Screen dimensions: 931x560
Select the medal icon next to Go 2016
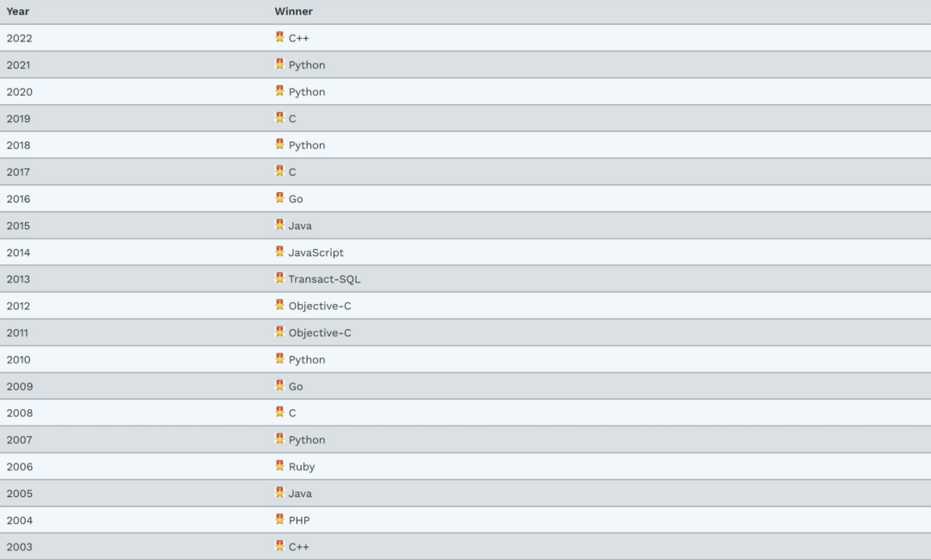point(279,197)
